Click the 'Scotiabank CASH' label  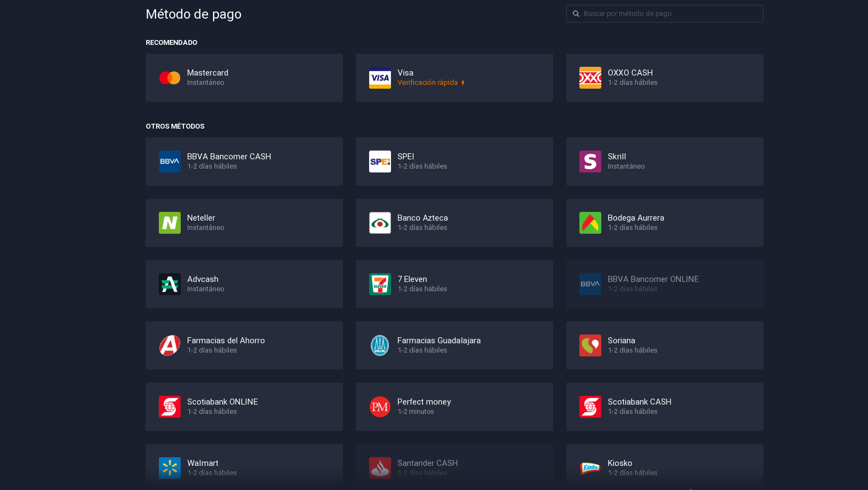point(640,402)
